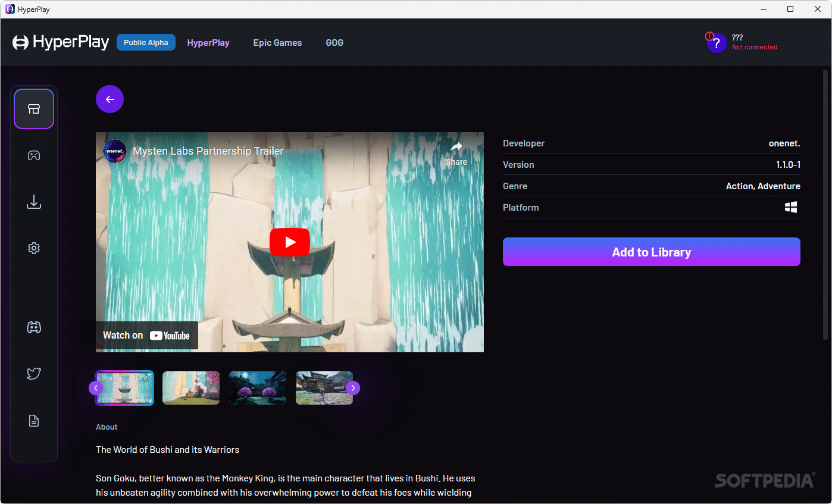This screenshot has width=832, height=504.
Task: Click the HyperPlay logo
Action: pos(61,42)
